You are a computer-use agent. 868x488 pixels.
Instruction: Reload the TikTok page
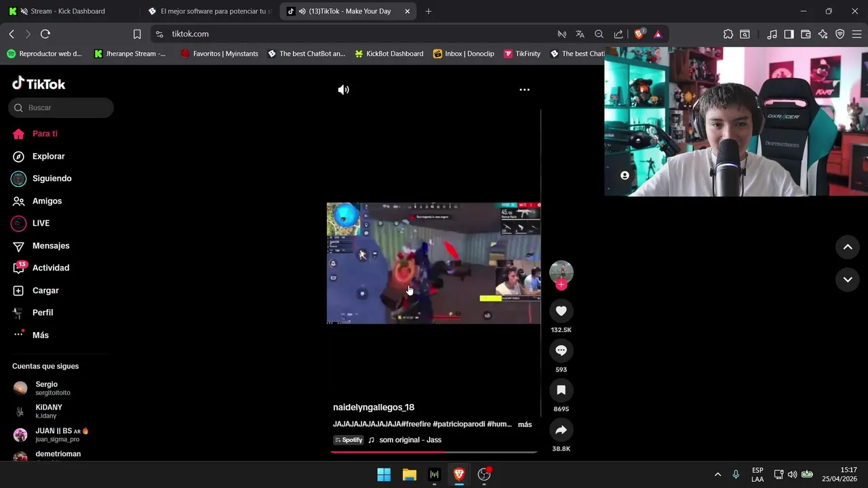click(x=45, y=34)
